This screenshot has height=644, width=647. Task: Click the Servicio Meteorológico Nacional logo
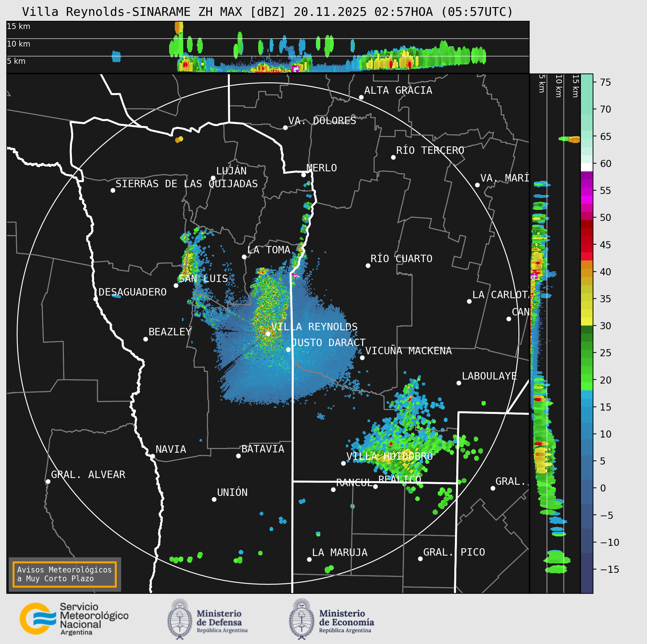(74, 619)
